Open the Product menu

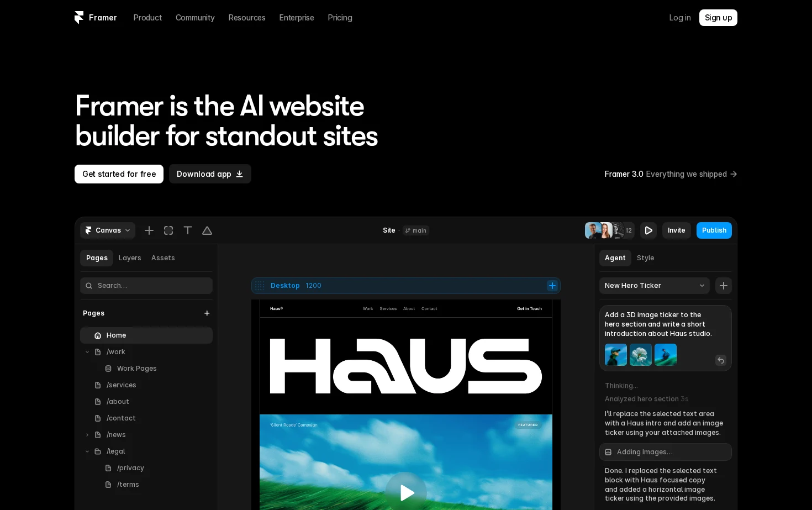[147, 18]
